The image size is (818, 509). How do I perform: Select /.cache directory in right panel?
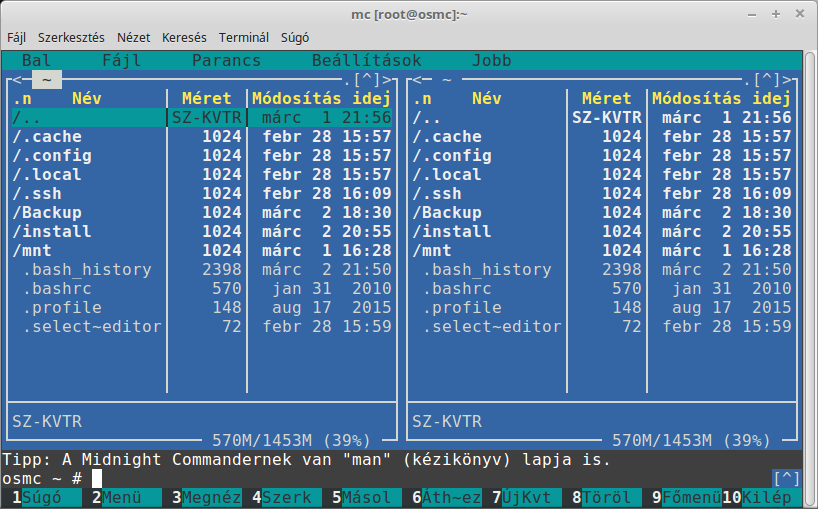(602, 137)
